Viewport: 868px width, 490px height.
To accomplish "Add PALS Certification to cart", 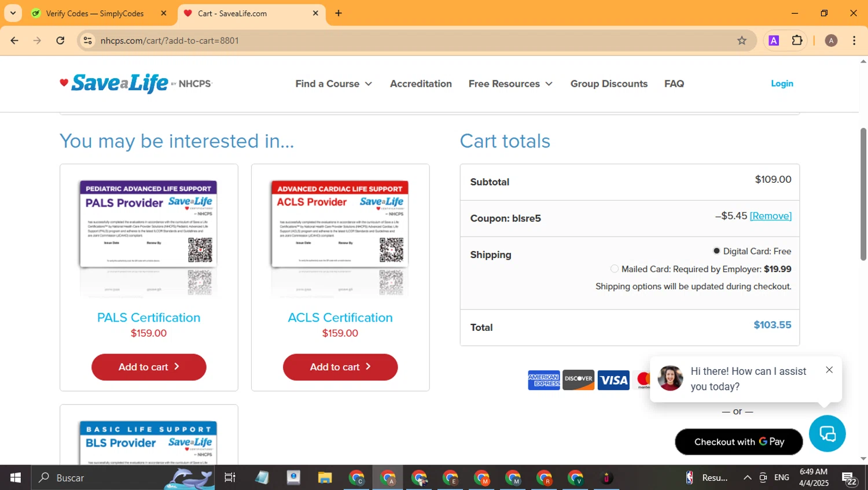I will 149,367.
